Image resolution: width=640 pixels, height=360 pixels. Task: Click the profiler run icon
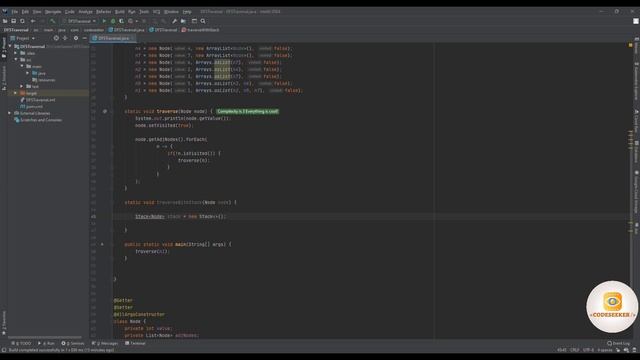coord(131,21)
